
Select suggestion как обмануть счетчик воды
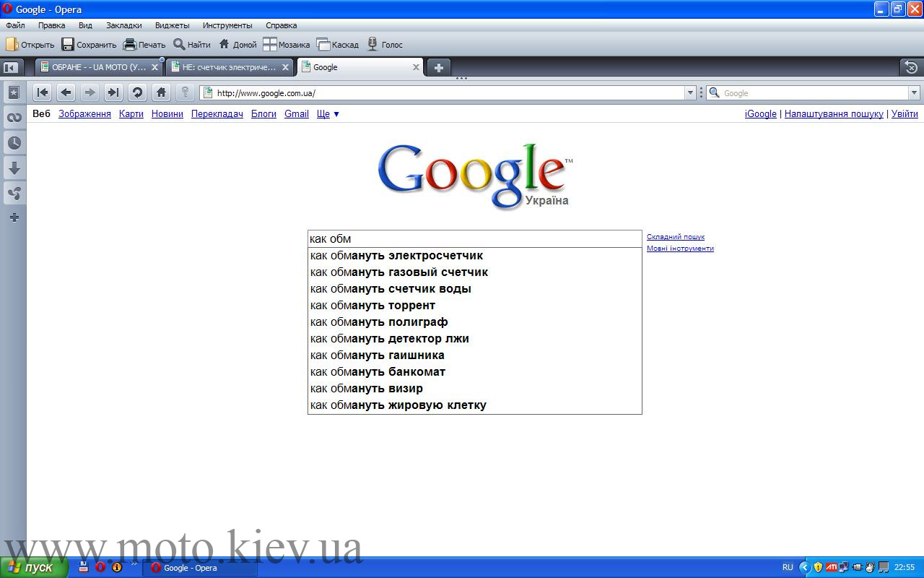474,289
